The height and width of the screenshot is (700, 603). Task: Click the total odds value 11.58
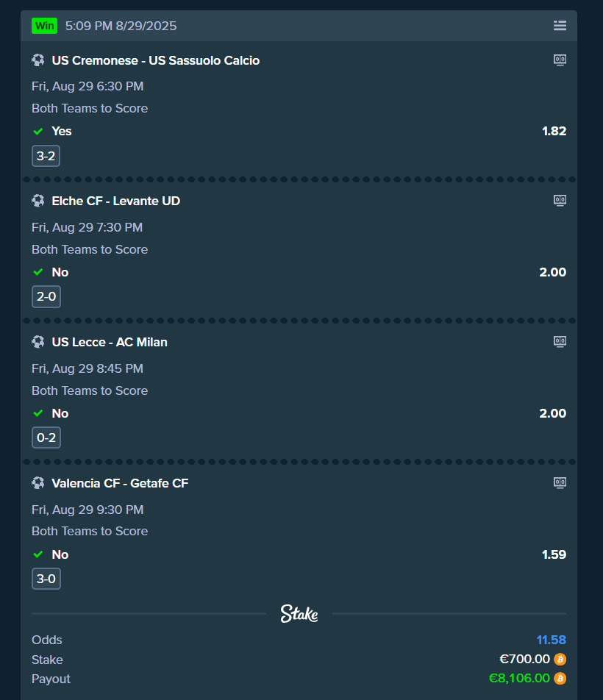(x=551, y=640)
